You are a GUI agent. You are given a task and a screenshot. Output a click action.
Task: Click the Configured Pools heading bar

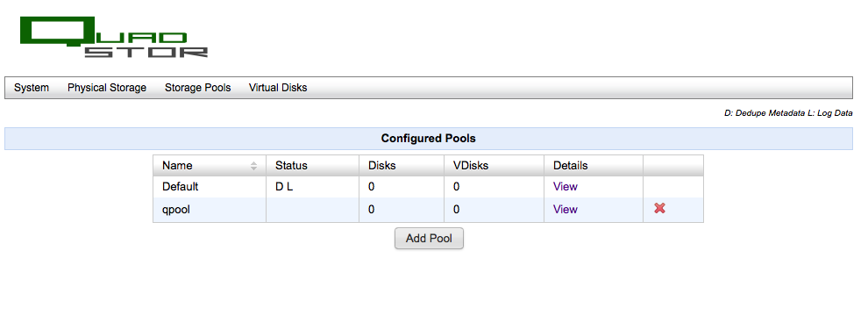(429, 139)
